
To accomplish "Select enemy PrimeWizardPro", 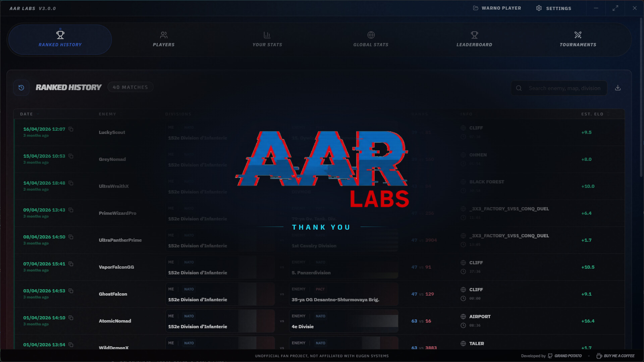I will pyautogui.click(x=117, y=213).
